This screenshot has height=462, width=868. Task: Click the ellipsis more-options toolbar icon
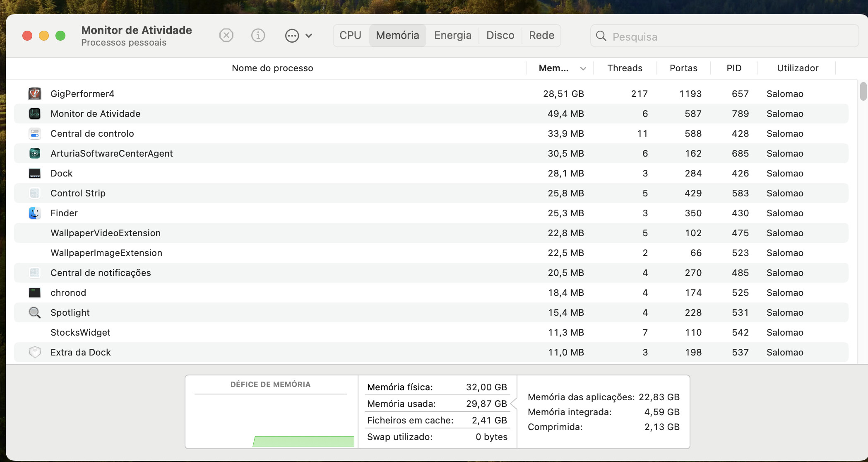[292, 36]
